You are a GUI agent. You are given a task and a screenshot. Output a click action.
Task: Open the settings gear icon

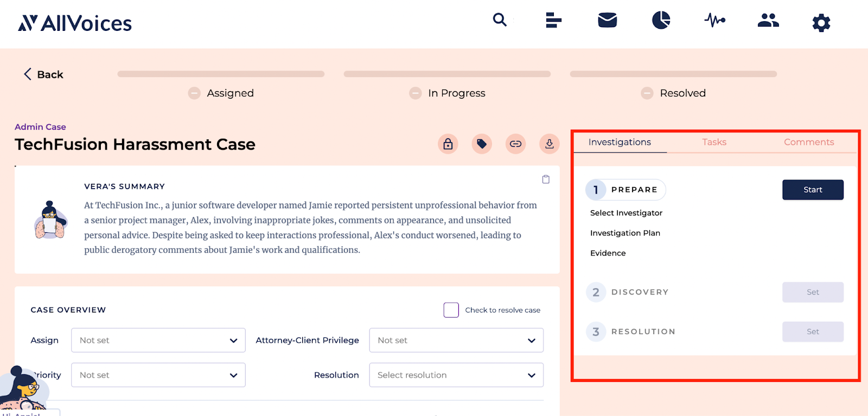(821, 23)
